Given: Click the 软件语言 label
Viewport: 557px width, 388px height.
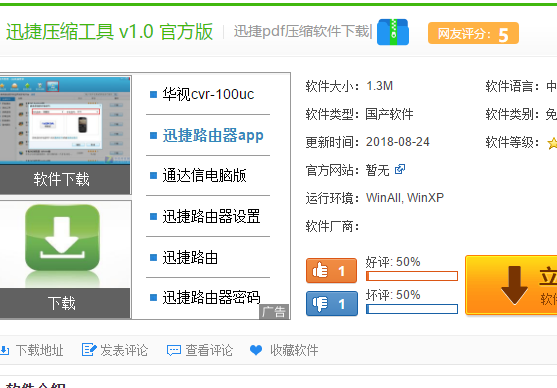Looking at the screenshot, I should pos(513,86).
